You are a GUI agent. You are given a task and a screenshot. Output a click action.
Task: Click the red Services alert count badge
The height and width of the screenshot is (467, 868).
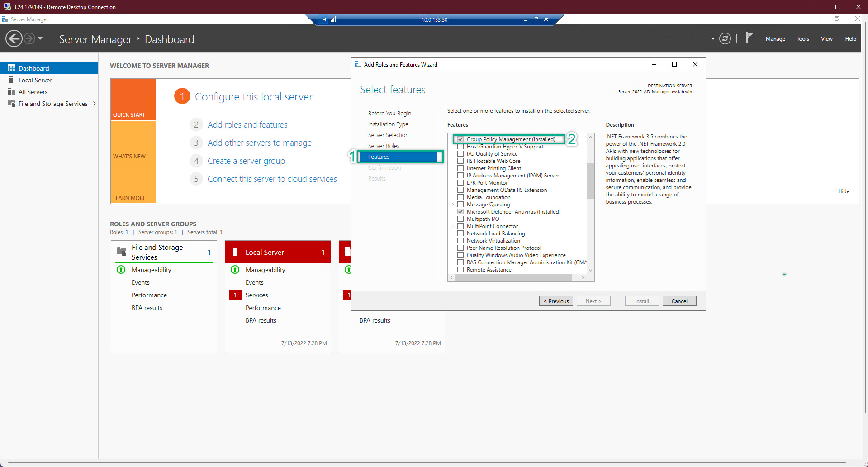coord(235,295)
